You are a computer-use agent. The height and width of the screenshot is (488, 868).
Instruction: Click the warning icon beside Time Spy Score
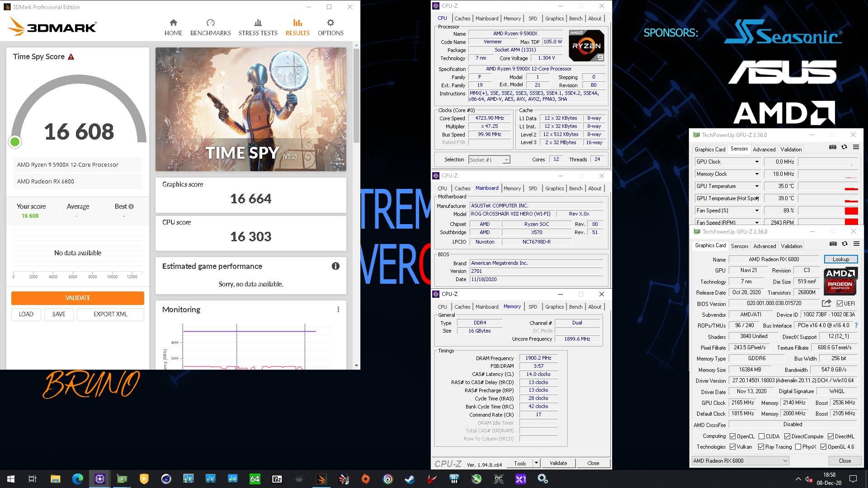pos(71,57)
